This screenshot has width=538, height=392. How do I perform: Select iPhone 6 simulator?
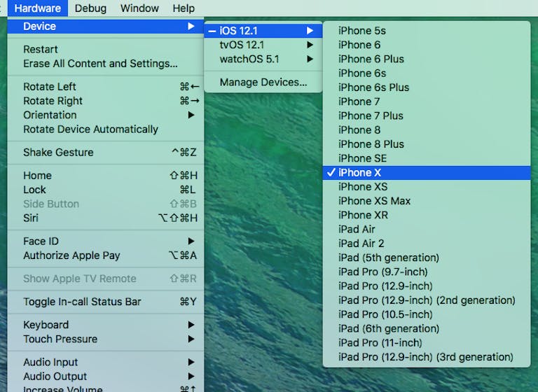[427, 45]
